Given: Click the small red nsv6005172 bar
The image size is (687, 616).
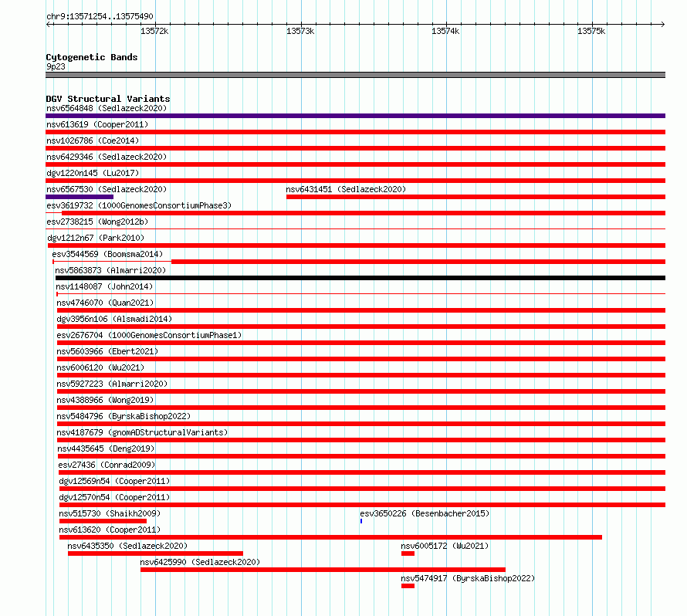Looking at the screenshot, I should (x=408, y=553).
